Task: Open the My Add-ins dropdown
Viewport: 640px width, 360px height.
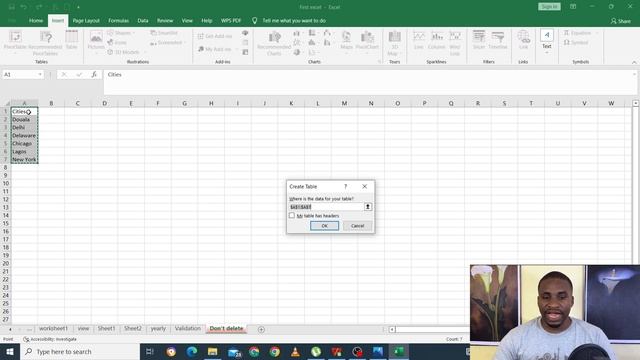Action: click(218, 49)
